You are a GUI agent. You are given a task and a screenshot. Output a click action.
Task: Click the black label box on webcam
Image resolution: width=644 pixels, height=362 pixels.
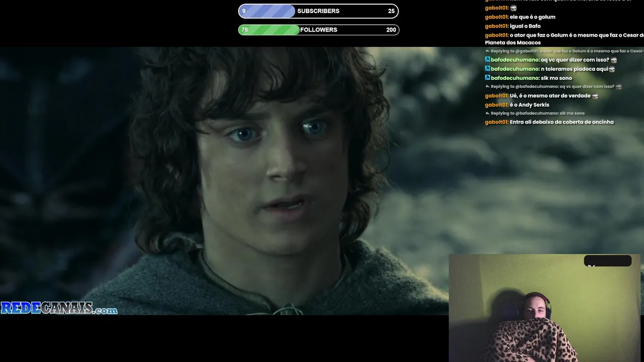pos(608,261)
